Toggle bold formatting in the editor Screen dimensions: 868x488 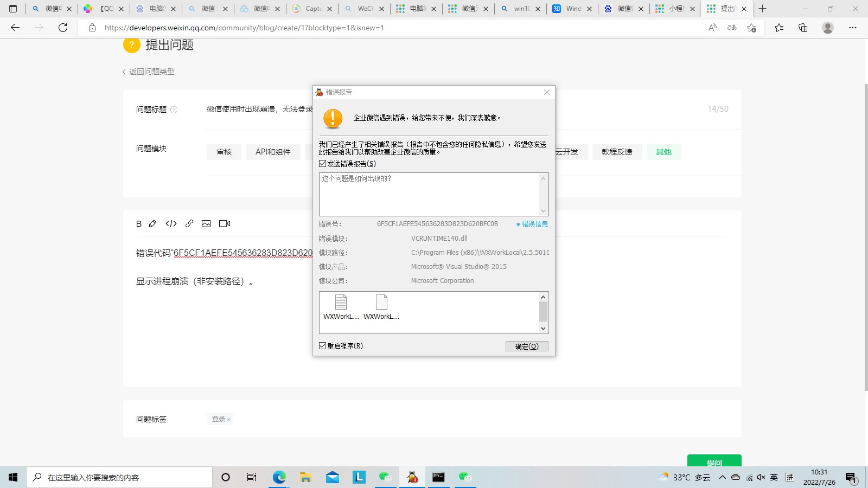pos(139,223)
